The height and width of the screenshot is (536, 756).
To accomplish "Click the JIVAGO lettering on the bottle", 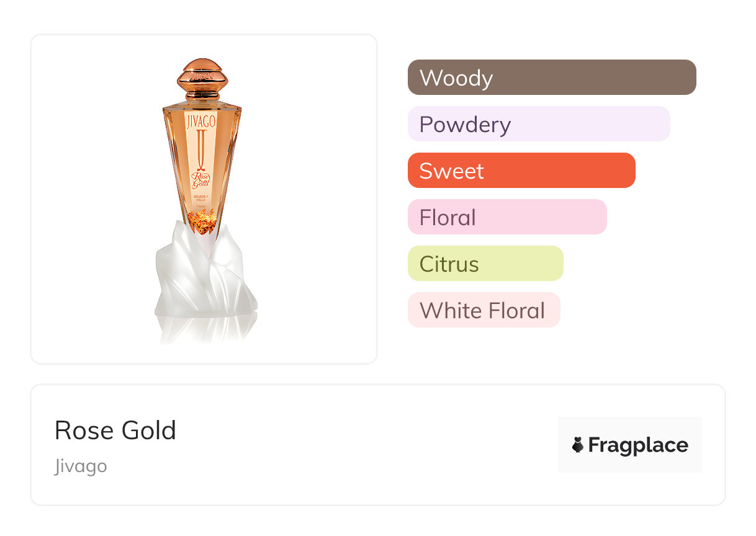I will point(201,121).
